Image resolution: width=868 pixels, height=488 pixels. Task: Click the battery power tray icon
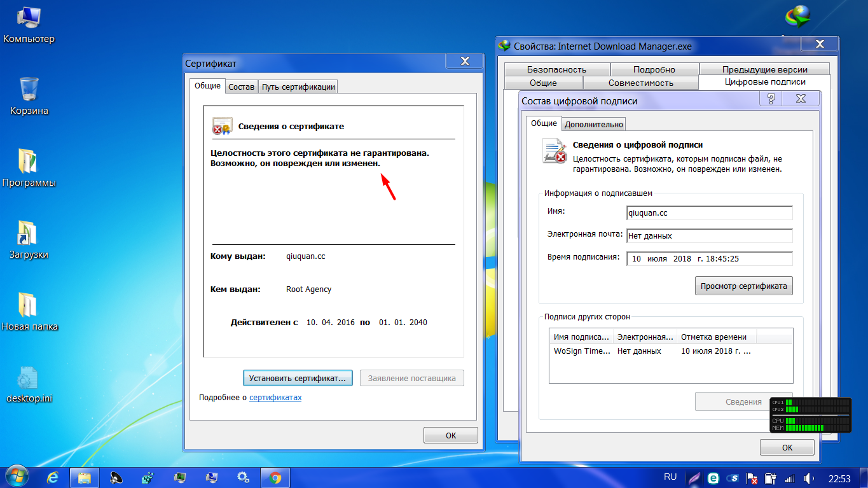[x=771, y=478]
